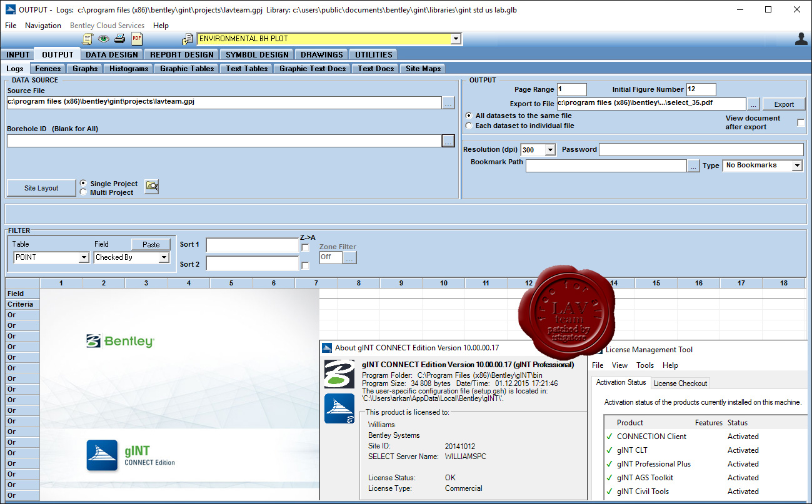Switch to the DRAWINGS tab
Viewport: 812px width, 504px height.
(321, 55)
